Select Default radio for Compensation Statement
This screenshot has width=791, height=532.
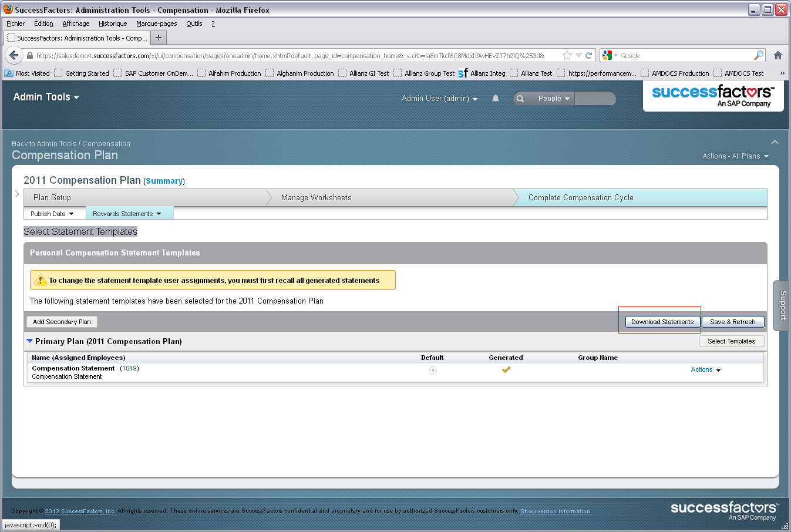point(433,370)
